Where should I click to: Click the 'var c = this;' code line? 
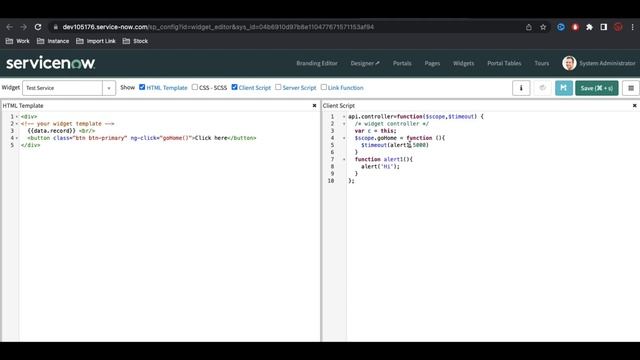click(376, 131)
